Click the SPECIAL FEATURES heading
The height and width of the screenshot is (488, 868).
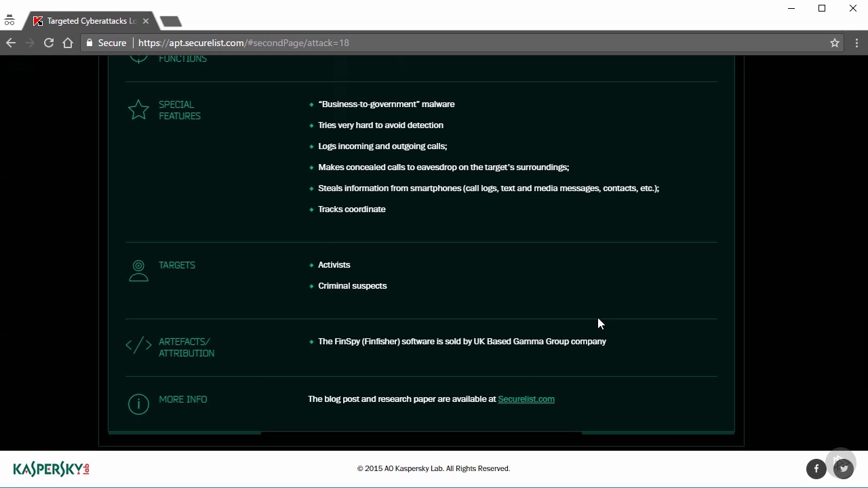click(180, 110)
